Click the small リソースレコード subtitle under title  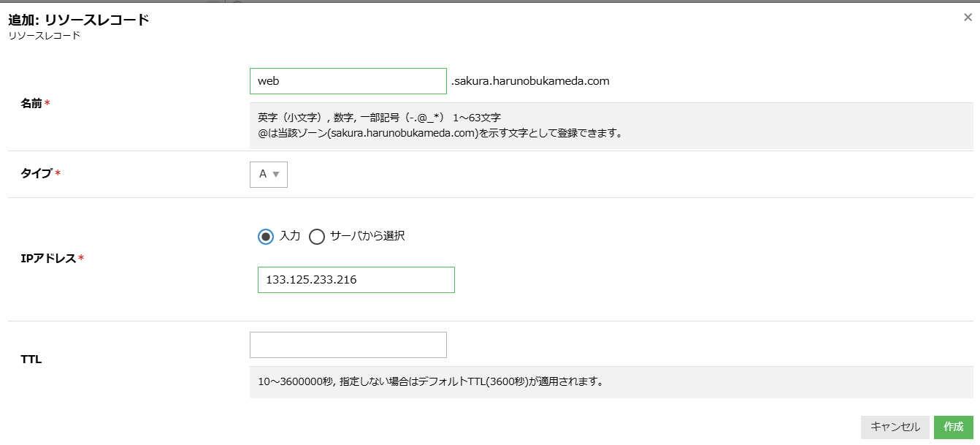(x=44, y=35)
